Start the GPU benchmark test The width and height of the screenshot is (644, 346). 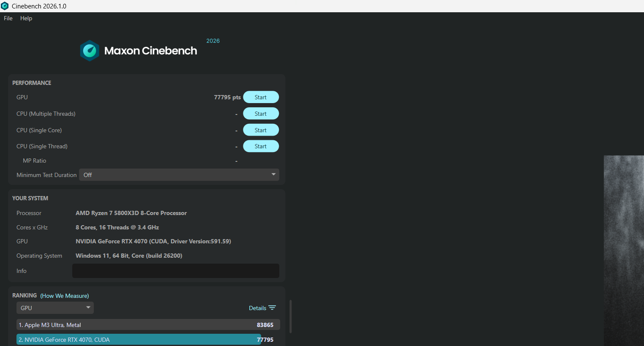coord(261,97)
